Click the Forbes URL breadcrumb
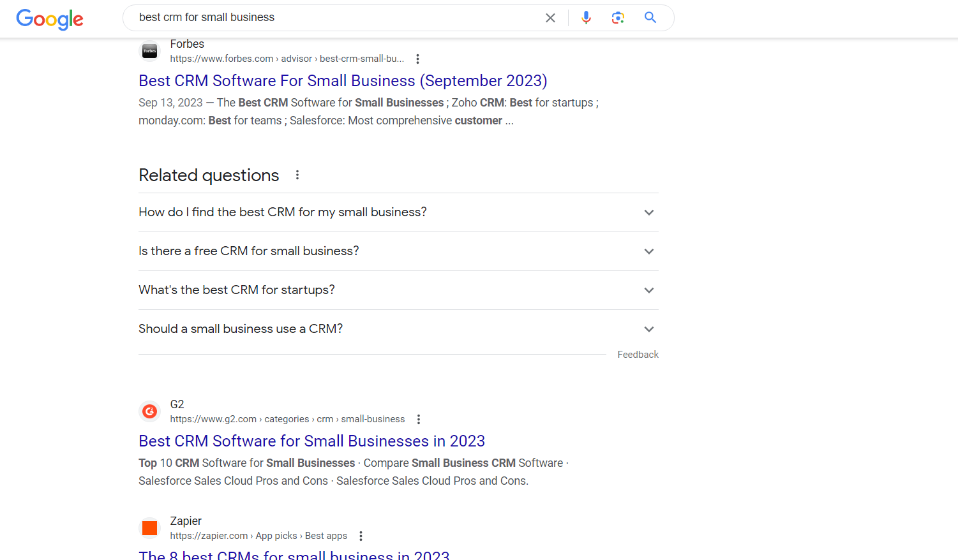The image size is (958, 560). 287,59
